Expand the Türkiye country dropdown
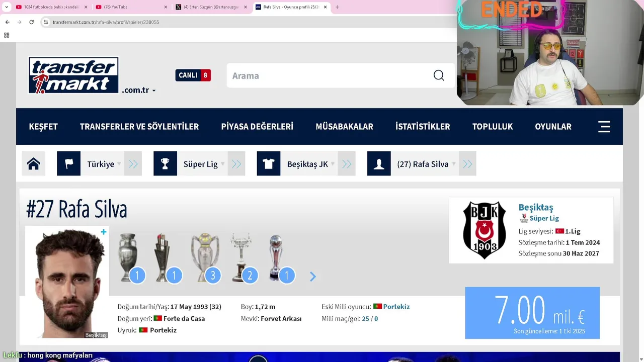Screen dimensions: 644x362 click(119, 164)
